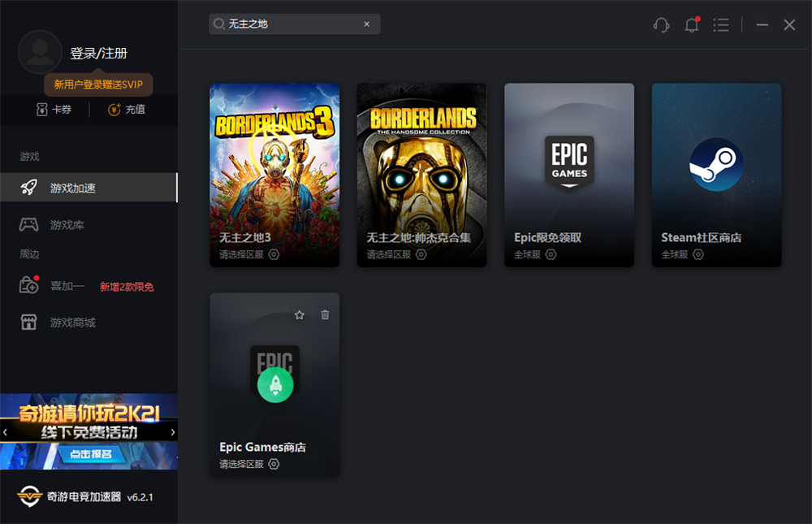Click the Epic Games商店 card title
812x524 pixels.
(x=262, y=447)
